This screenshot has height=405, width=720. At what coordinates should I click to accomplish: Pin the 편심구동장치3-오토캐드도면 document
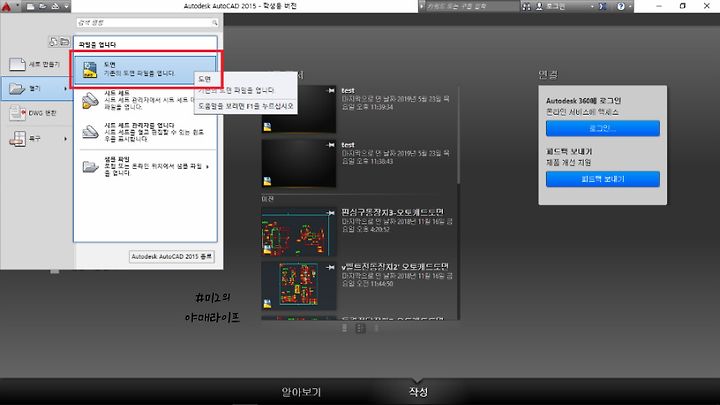(x=330, y=213)
